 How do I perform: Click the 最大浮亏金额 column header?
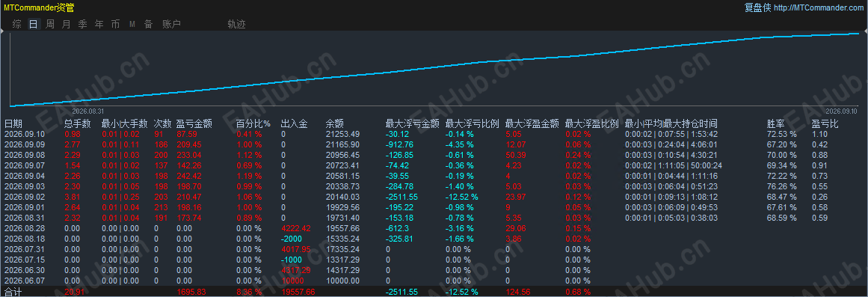pyautogui.click(x=413, y=123)
